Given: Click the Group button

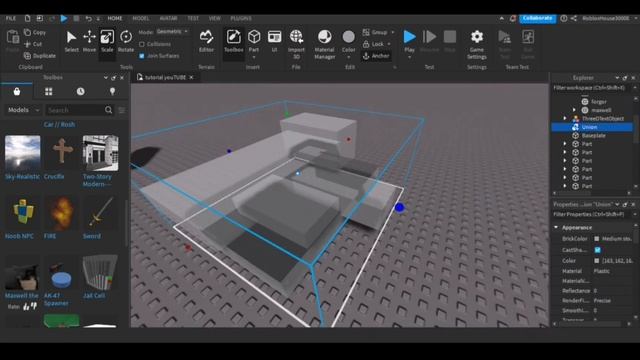Looking at the screenshot, I should [375, 32].
